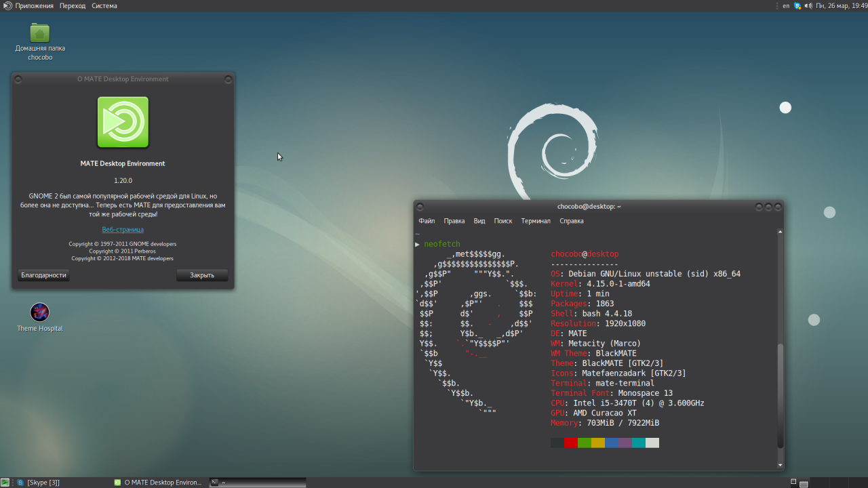Click the en keyboard layout indicator

[786, 5]
